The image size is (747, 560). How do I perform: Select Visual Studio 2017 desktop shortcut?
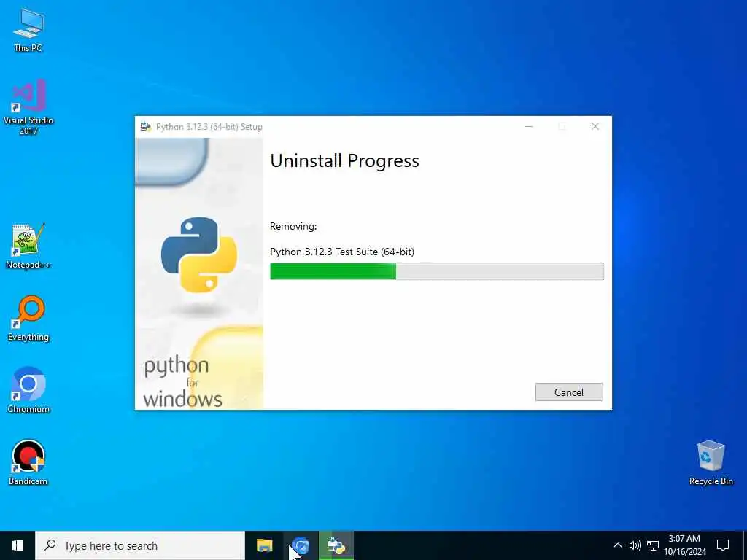tap(28, 106)
